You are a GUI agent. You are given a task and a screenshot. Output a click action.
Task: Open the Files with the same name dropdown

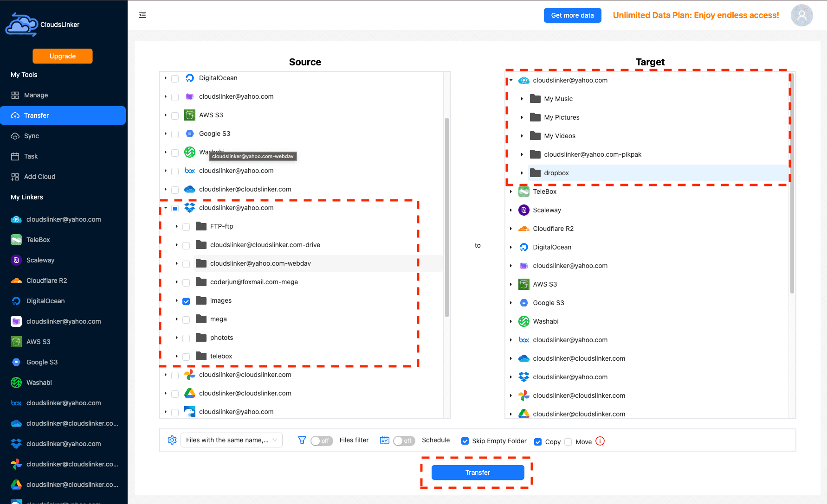(x=231, y=440)
